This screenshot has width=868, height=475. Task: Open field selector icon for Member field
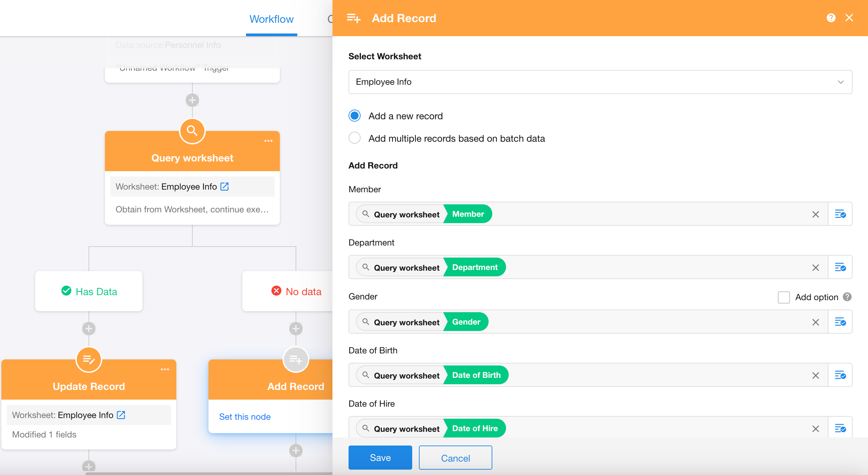(x=840, y=214)
